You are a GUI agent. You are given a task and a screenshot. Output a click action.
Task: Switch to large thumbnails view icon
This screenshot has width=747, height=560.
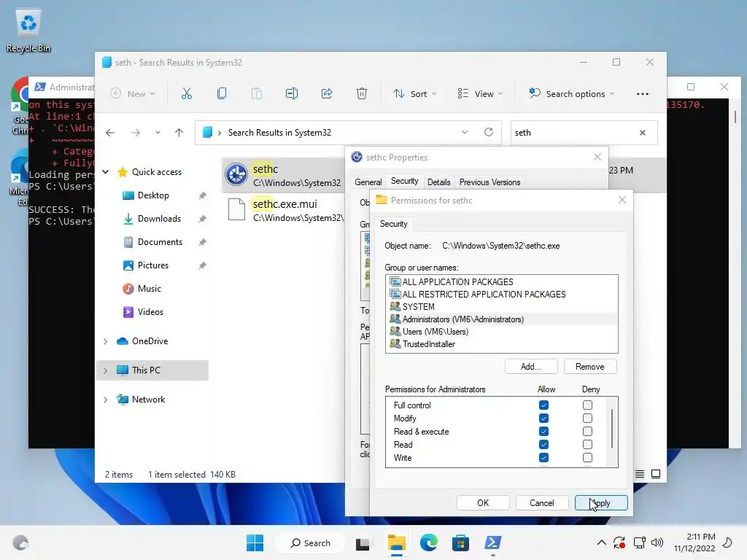[x=656, y=474]
